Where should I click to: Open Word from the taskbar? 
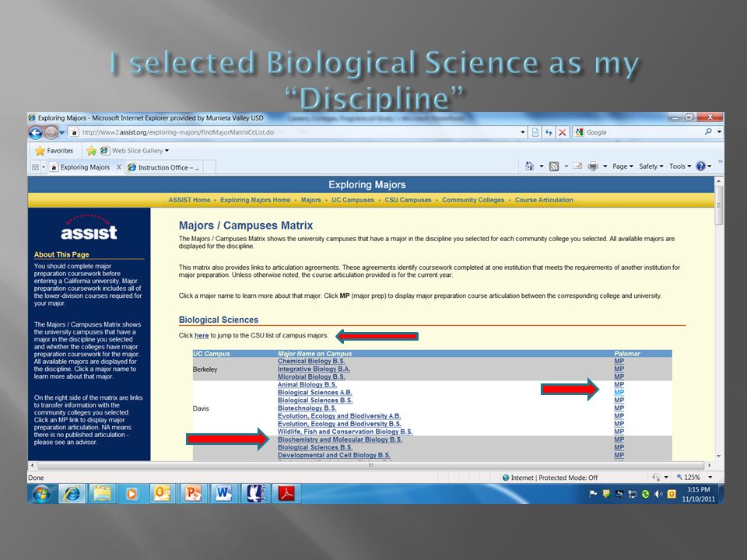[x=223, y=494]
